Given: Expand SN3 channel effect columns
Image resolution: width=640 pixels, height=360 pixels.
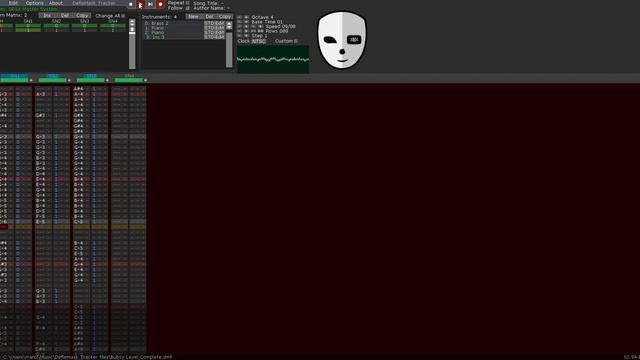Looking at the screenshot, I should (107, 80).
